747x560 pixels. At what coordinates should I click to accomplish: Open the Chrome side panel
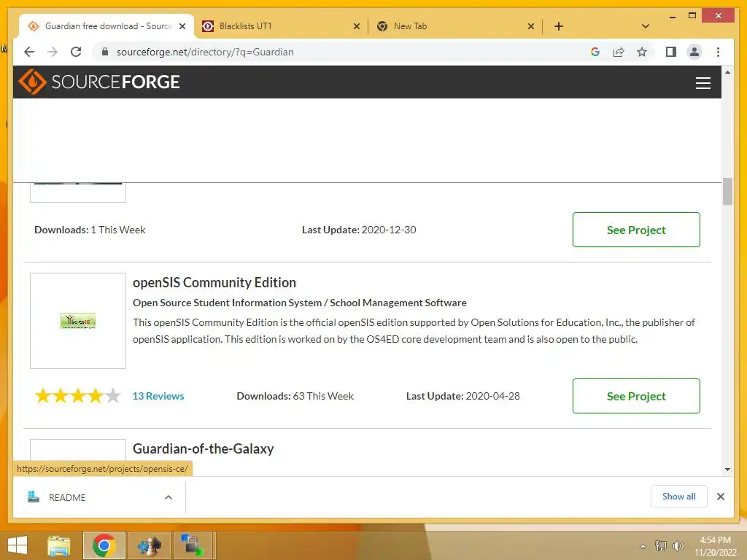pyautogui.click(x=671, y=52)
